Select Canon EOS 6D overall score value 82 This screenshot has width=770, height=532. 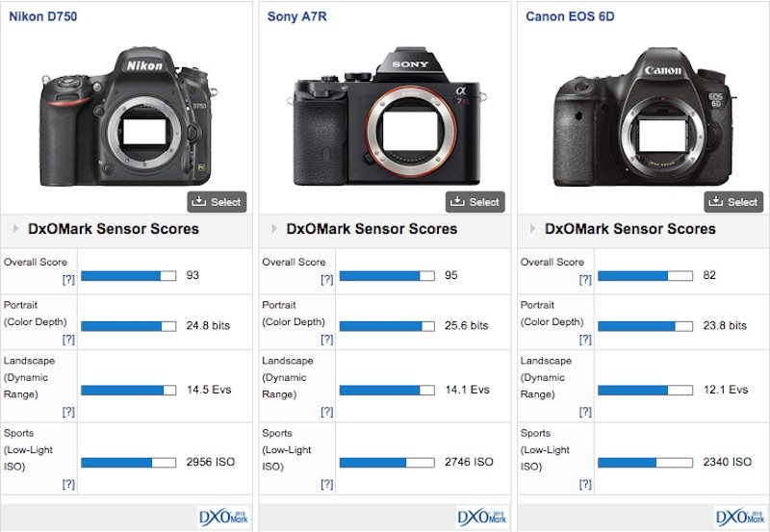tap(709, 275)
